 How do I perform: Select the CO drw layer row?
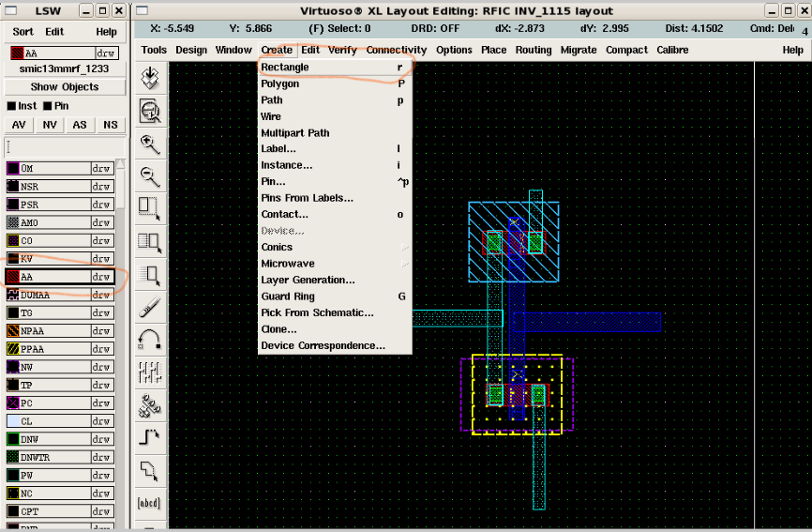pyautogui.click(x=60, y=241)
